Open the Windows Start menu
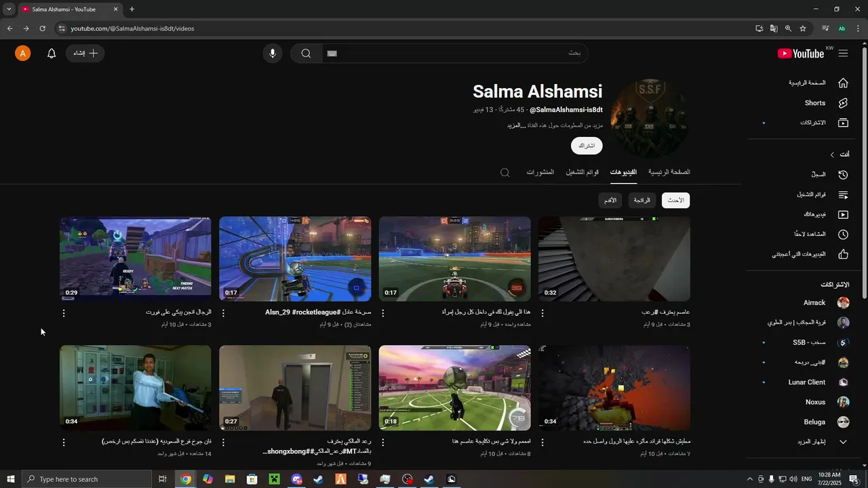This screenshot has height=488, width=868. [10, 479]
